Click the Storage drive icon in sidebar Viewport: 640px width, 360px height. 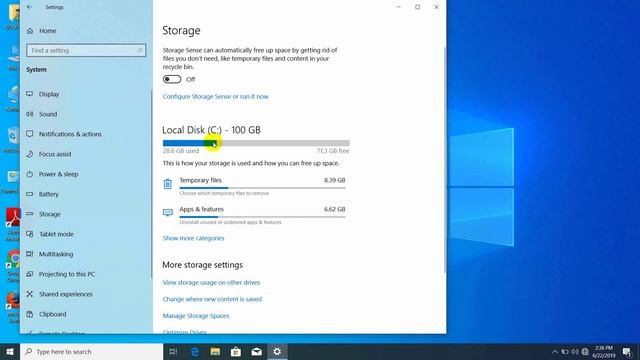[30, 213]
